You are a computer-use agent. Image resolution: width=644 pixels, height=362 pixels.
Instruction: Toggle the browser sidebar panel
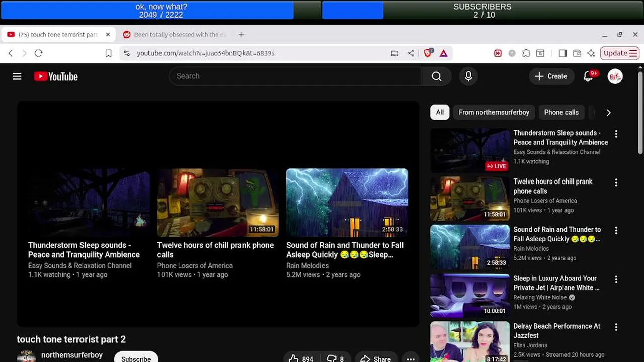[x=562, y=53]
